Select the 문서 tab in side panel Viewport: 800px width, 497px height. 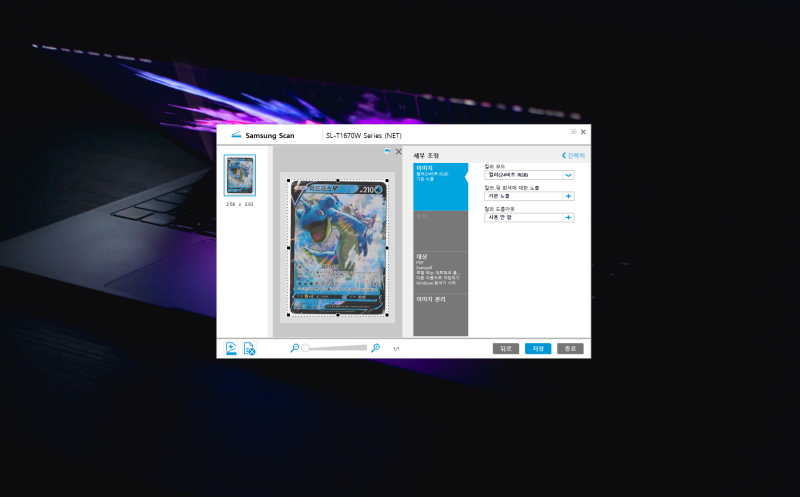coord(440,231)
